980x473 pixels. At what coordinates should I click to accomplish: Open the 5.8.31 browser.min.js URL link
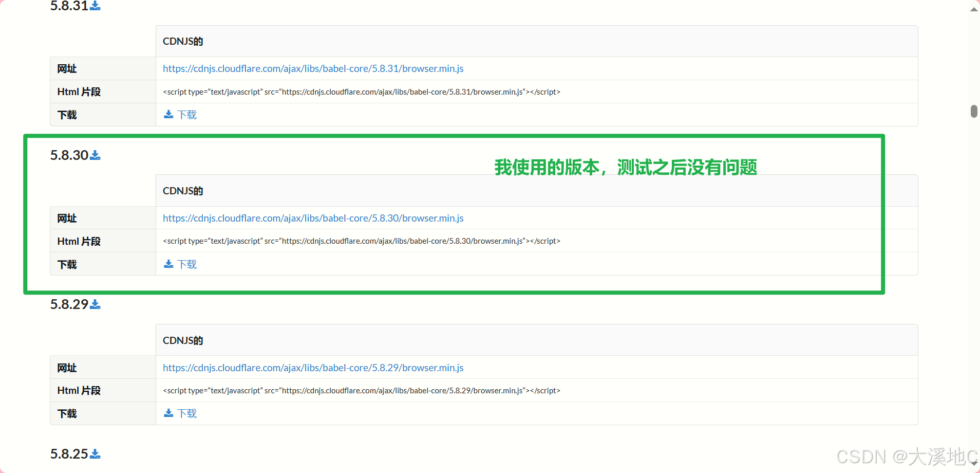313,68
